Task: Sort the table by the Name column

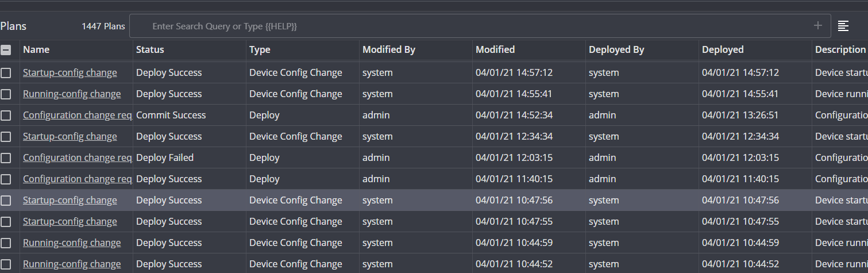Action: 36,50
